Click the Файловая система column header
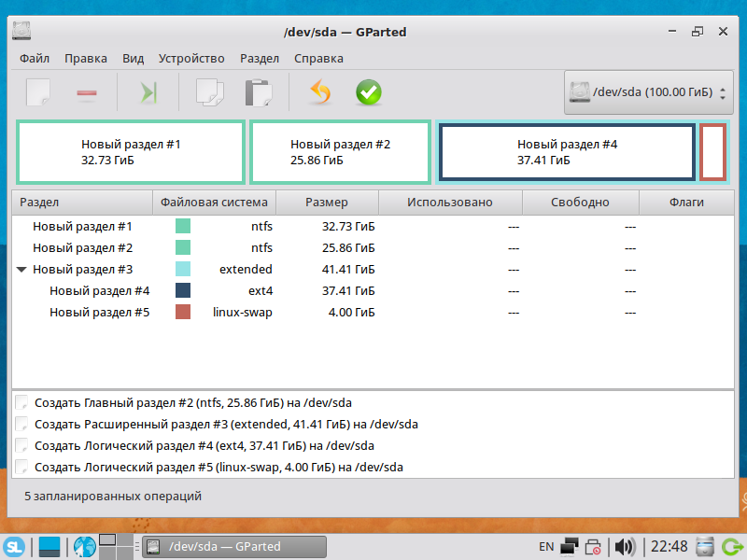Image resolution: width=747 pixels, height=560 pixels. pos(214,203)
